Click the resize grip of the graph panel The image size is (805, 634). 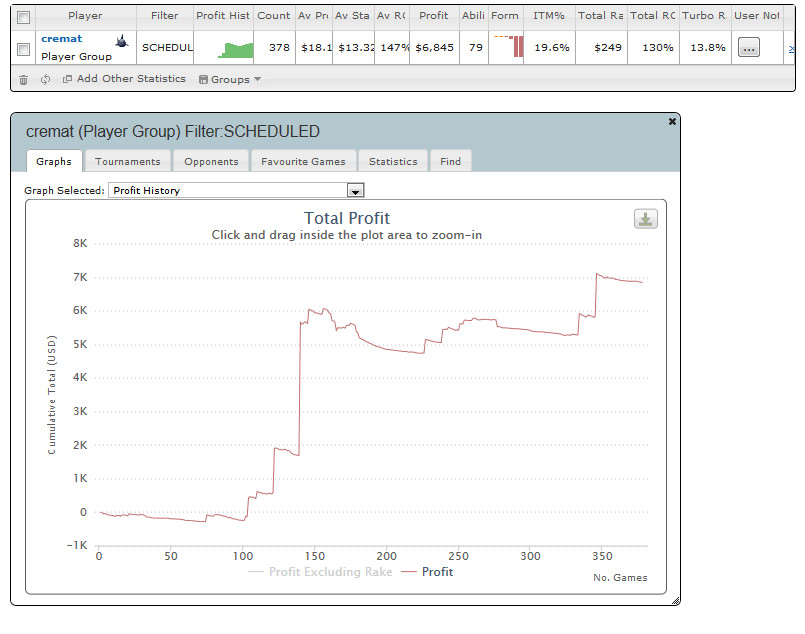pos(676,601)
